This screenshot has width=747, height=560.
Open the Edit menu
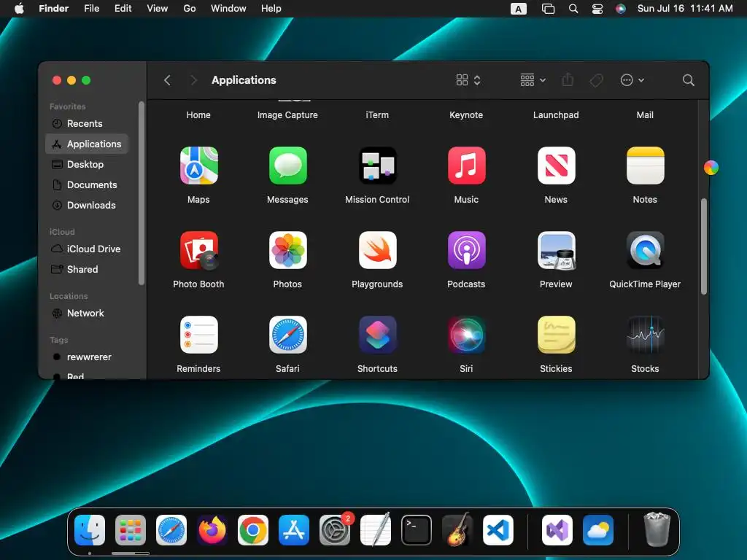[123, 9]
